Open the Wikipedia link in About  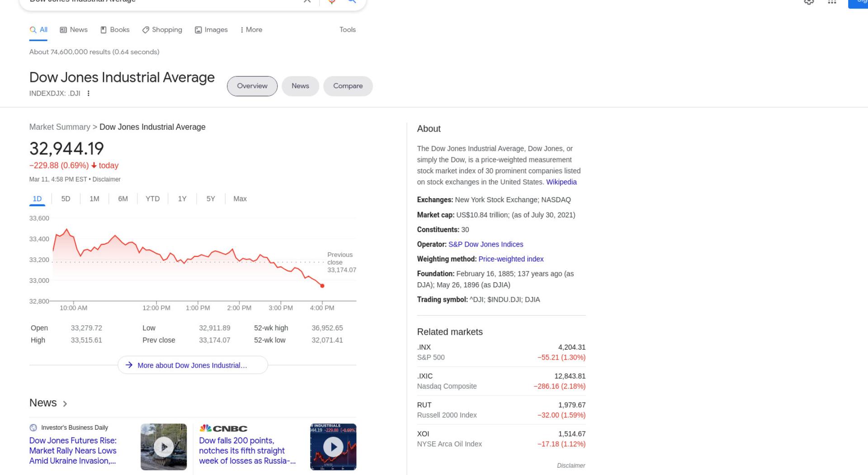[561, 182]
